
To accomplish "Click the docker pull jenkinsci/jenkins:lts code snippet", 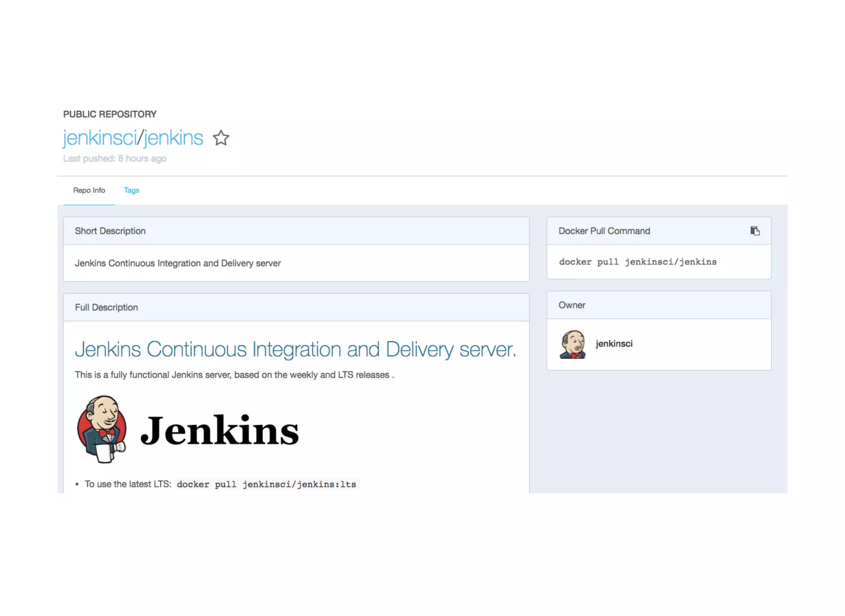I will coord(266,484).
